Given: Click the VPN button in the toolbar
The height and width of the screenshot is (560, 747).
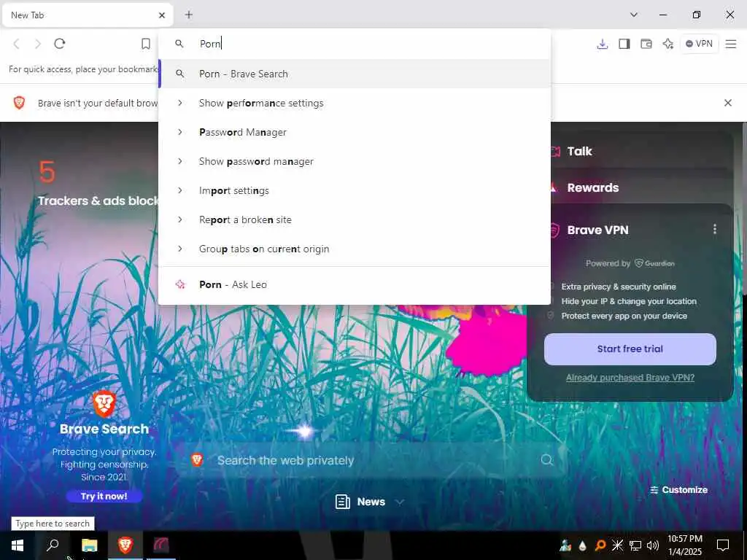Looking at the screenshot, I should 699,44.
